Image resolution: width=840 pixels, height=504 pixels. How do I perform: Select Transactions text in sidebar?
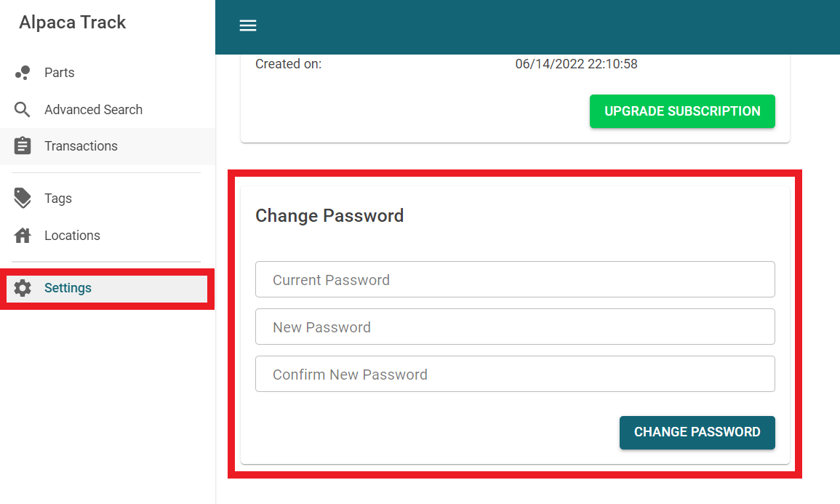(x=81, y=146)
